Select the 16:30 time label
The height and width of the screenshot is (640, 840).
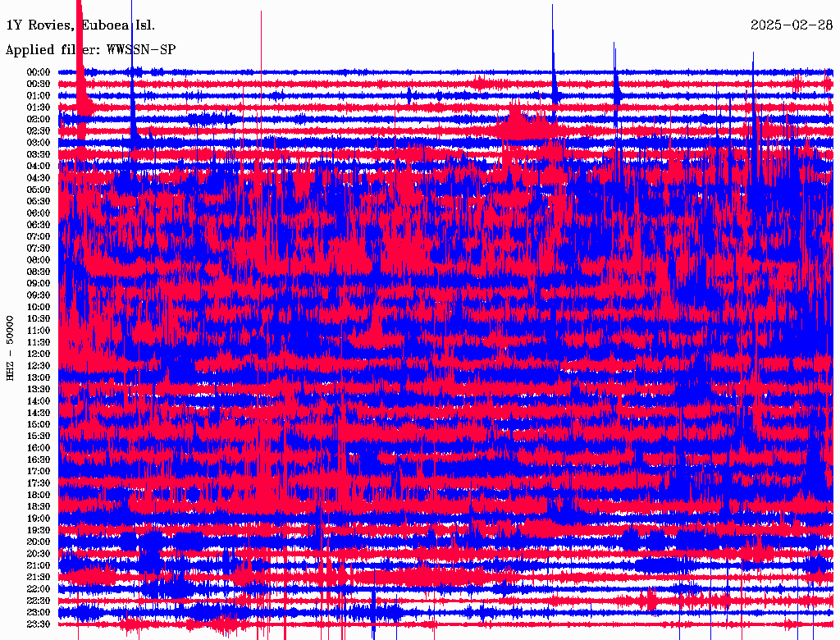39,460
